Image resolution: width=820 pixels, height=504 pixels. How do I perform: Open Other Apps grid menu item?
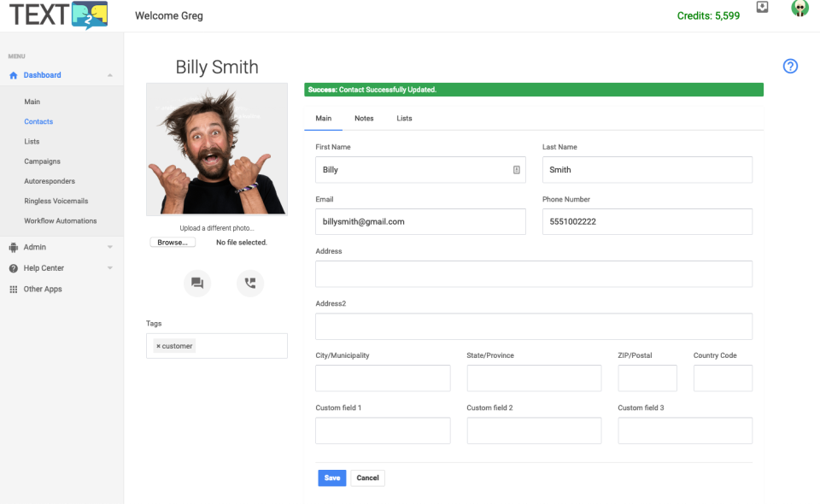pyautogui.click(x=43, y=289)
